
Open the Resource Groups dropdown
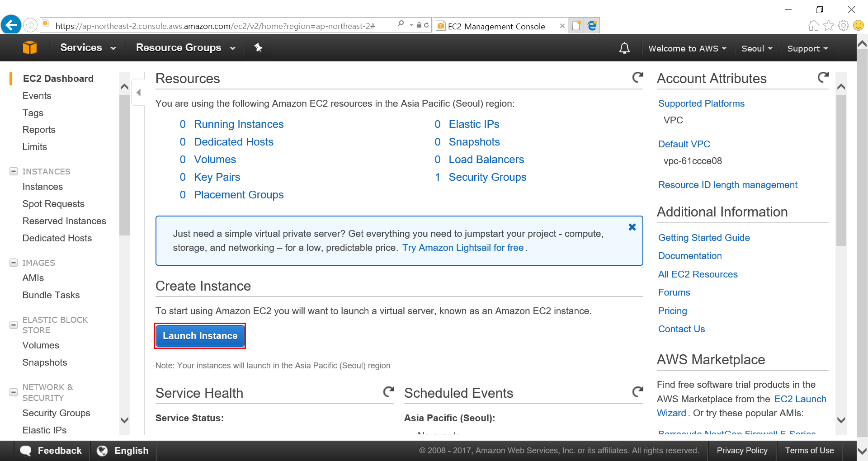point(185,47)
